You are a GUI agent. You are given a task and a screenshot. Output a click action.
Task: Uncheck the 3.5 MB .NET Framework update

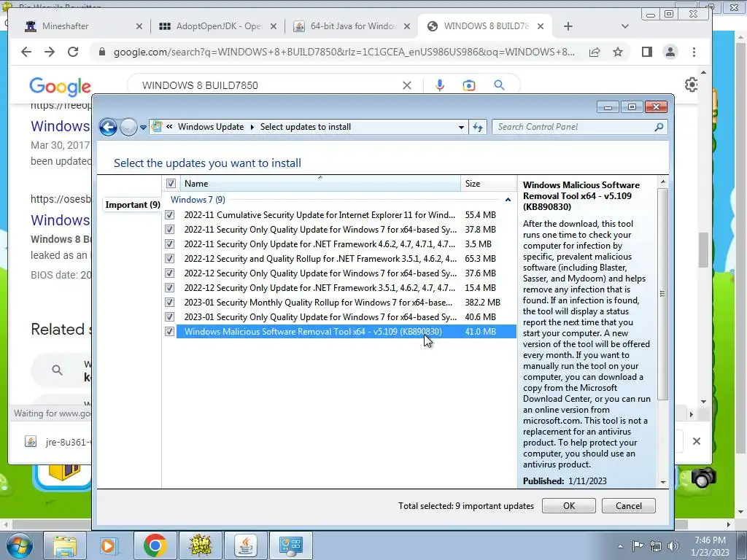169,244
